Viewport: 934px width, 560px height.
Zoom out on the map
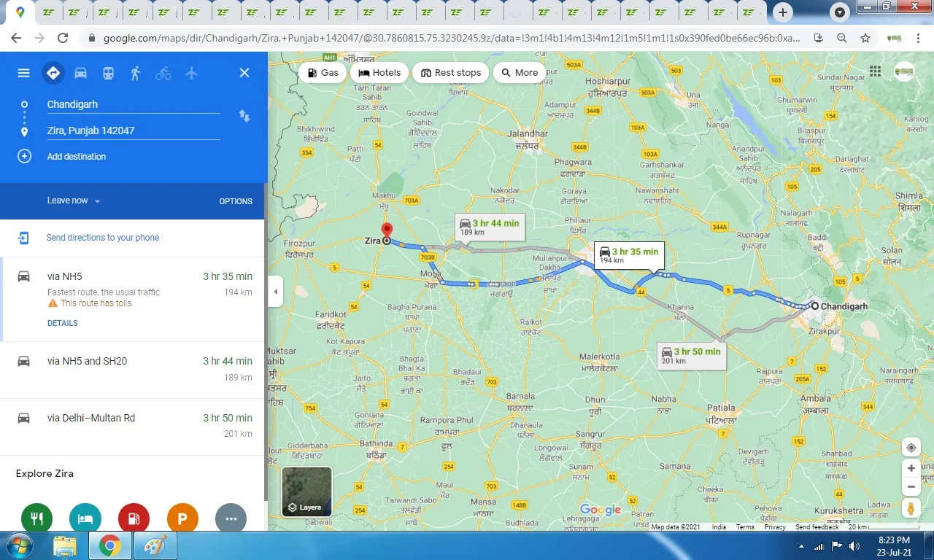911,486
